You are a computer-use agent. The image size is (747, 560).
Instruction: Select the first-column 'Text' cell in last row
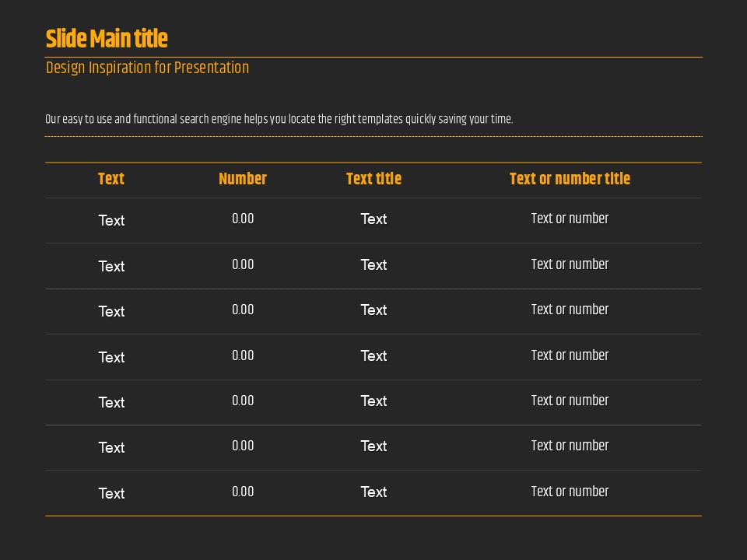[111, 493]
